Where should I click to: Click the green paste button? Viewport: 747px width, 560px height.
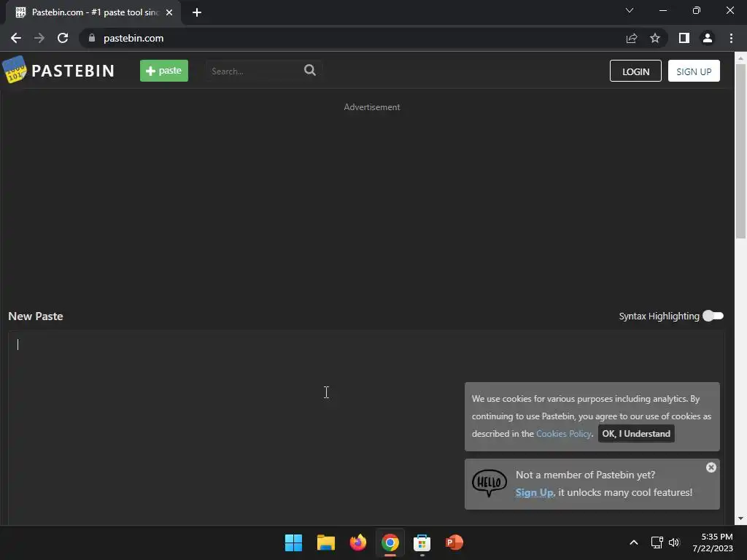164,71
